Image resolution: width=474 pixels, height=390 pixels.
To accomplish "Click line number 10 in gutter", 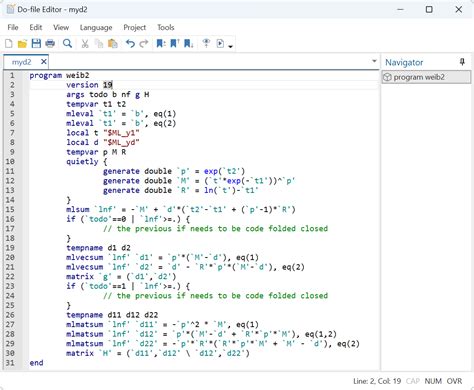I will [10, 161].
